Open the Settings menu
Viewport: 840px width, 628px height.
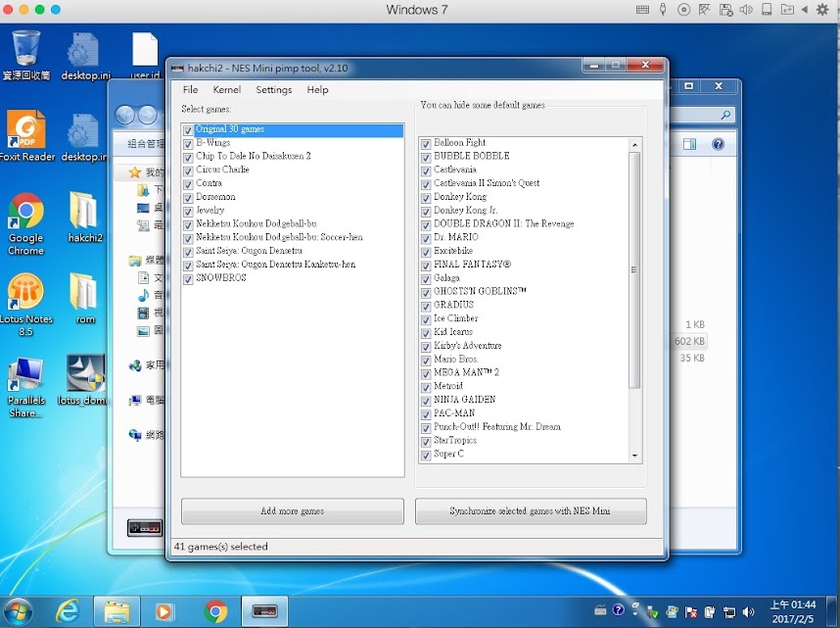point(274,89)
